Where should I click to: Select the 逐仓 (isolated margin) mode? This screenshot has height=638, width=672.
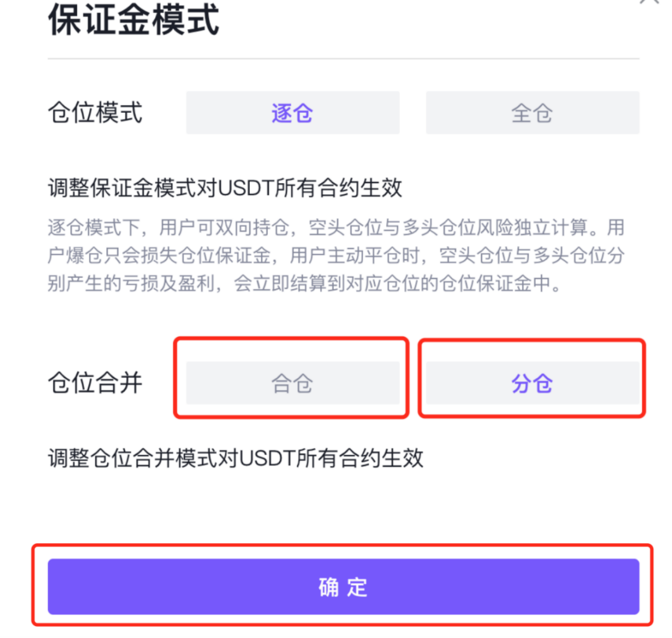[x=292, y=113]
